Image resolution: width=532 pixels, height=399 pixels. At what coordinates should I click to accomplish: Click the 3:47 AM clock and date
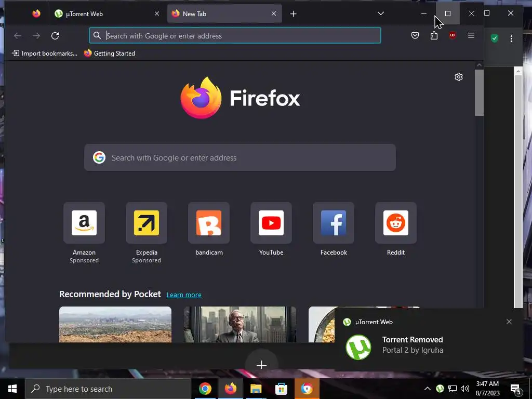click(x=487, y=389)
